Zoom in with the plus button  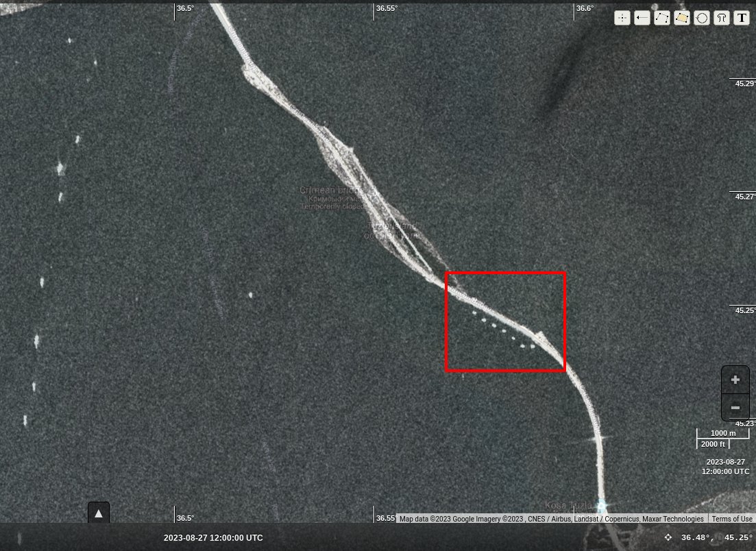point(735,380)
